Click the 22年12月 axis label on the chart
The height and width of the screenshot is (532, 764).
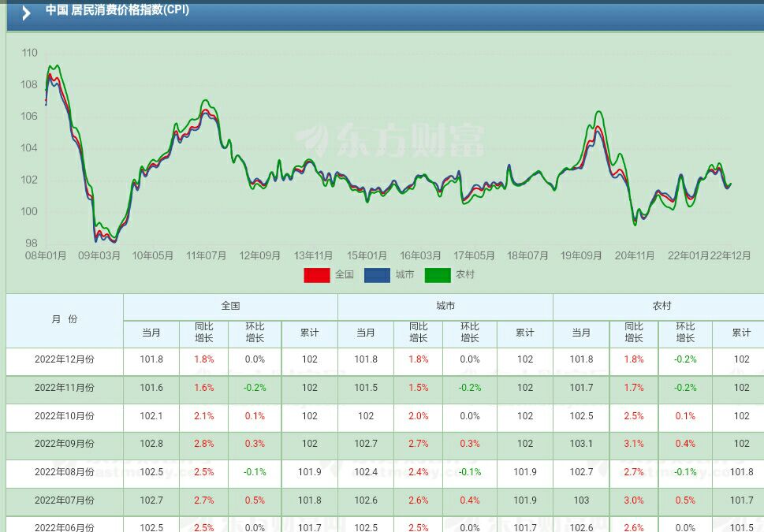coord(729,255)
